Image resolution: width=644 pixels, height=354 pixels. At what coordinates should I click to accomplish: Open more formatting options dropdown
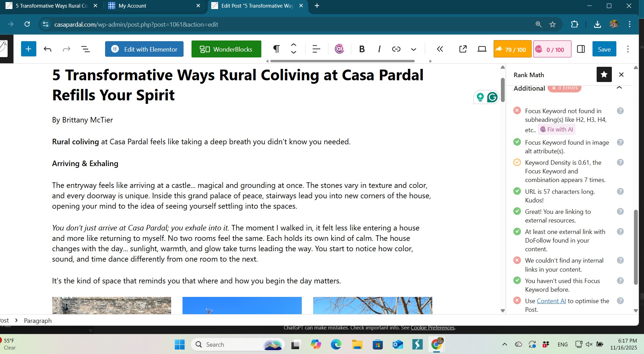(413, 49)
